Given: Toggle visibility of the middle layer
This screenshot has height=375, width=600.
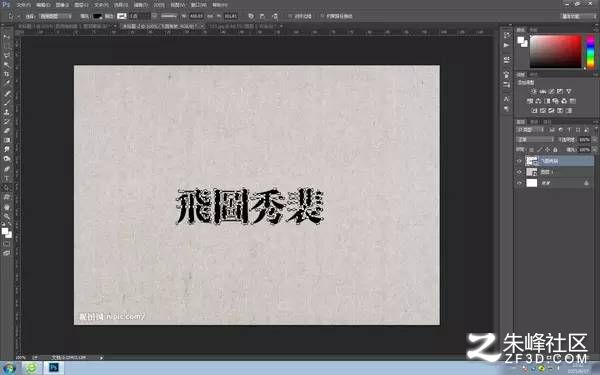Looking at the screenshot, I should click(519, 172).
